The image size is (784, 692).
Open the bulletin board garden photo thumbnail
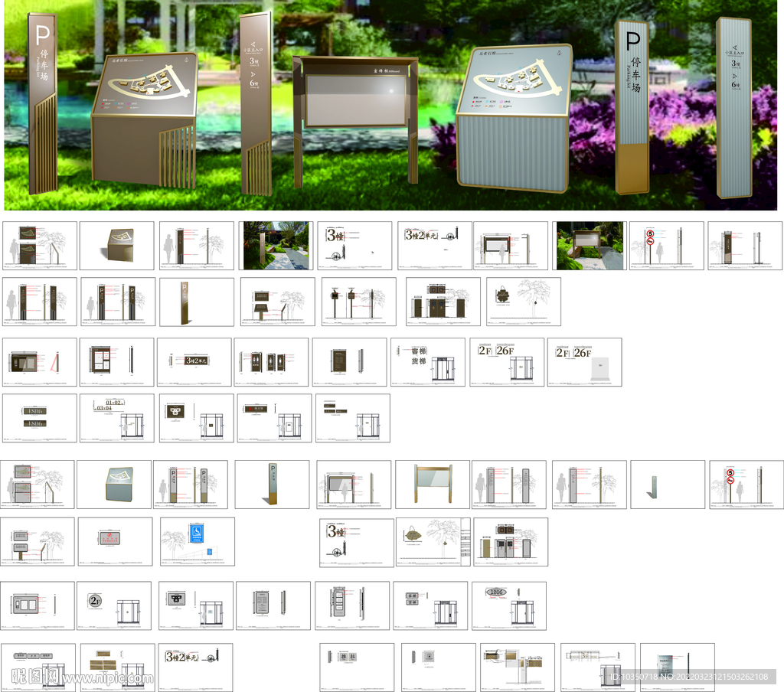click(590, 246)
